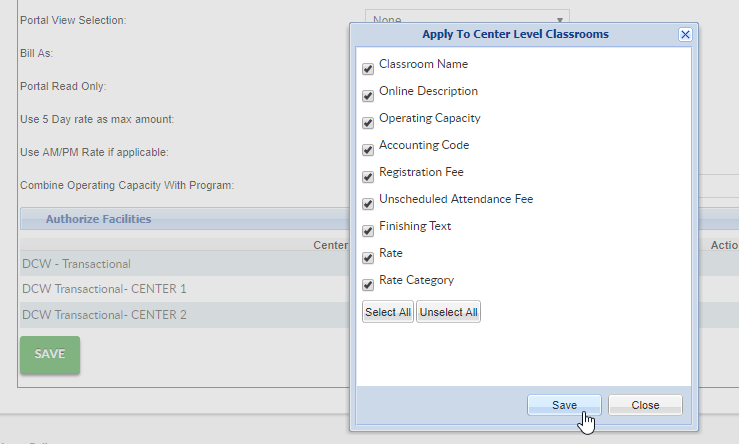Uncheck the Operating Capacity option

tap(368, 123)
